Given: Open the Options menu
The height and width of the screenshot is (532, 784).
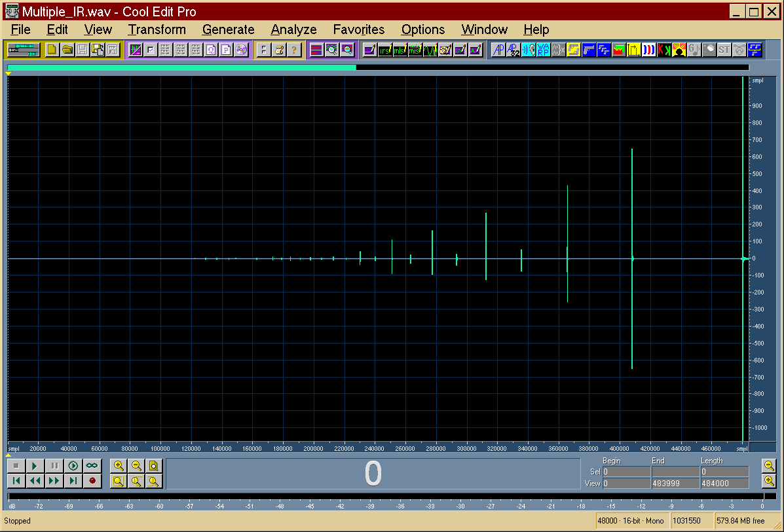Looking at the screenshot, I should pyautogui.click(x=422, y=29).
